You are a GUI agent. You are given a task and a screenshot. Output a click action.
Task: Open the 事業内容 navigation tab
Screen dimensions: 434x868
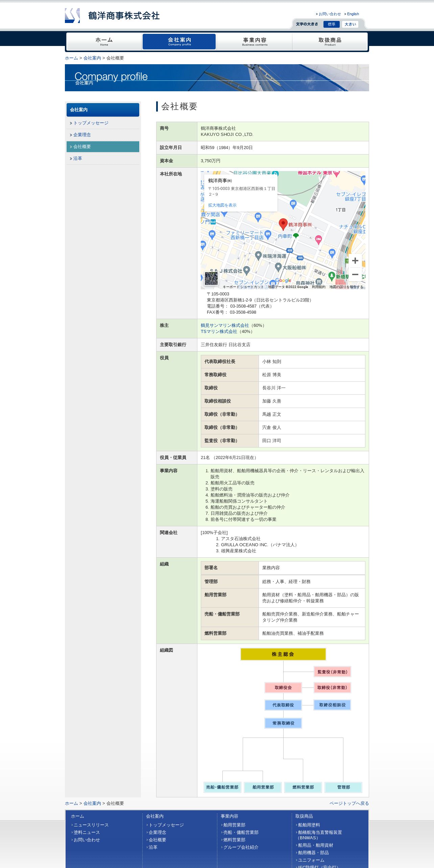(255, 42)
